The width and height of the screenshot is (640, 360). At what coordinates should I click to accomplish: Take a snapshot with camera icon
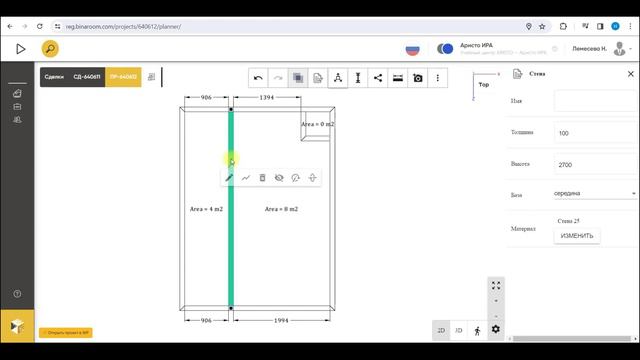coord(418,78)
